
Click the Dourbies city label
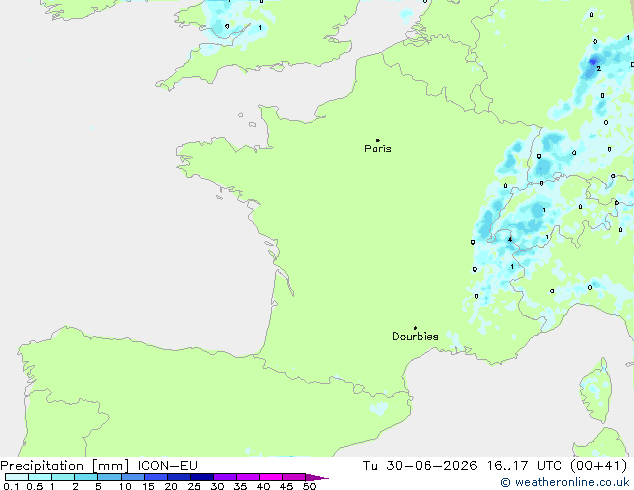point(415,336)
